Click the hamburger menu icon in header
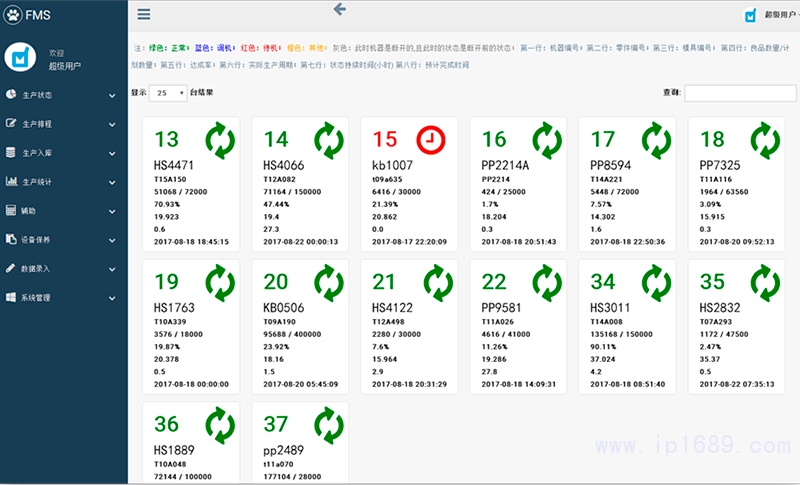The image size is (800, 485). tap(144, 15)
